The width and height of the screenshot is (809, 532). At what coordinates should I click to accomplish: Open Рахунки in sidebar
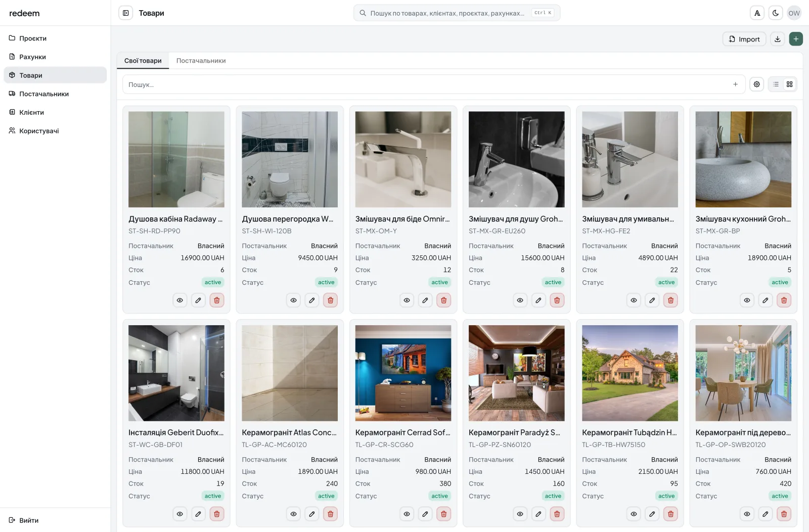tap(55, 57)
